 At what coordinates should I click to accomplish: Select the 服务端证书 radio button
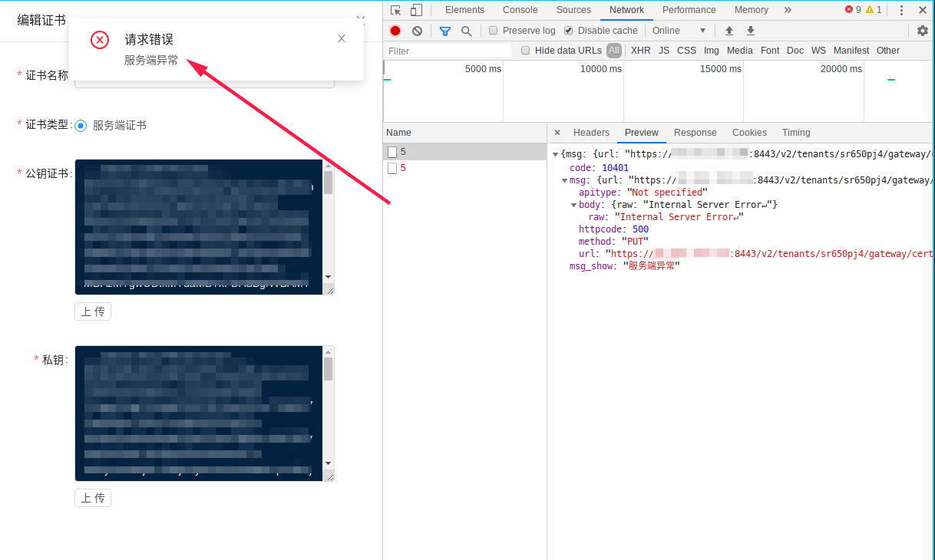pos(81,125)
